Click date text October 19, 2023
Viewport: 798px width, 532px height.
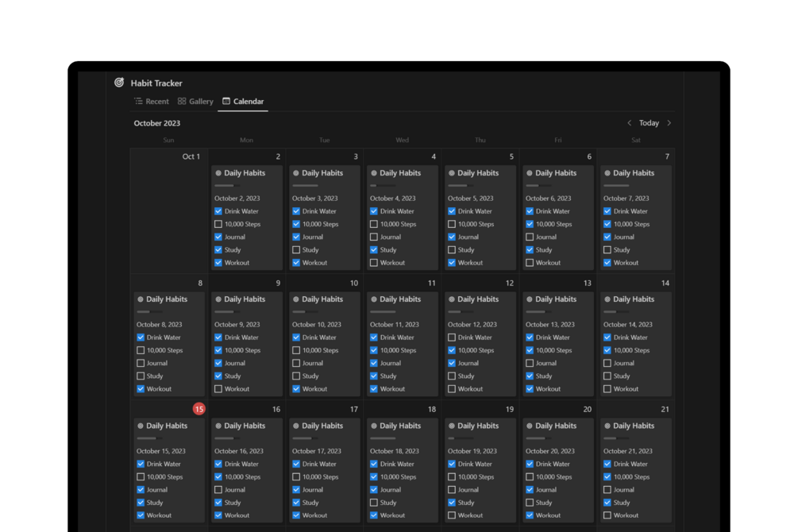pyautogui.click(x=472, y=451)
